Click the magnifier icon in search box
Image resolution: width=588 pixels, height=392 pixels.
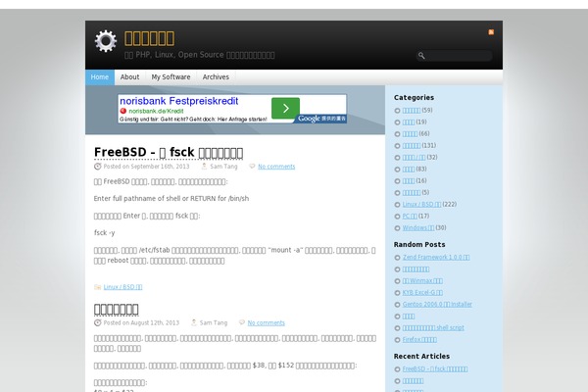pos(421,56)
